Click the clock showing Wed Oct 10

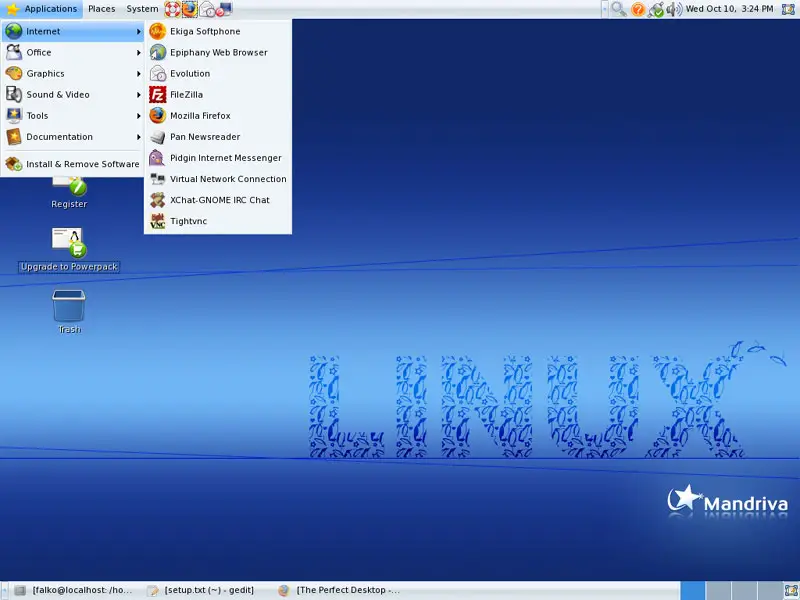(729, 9)
